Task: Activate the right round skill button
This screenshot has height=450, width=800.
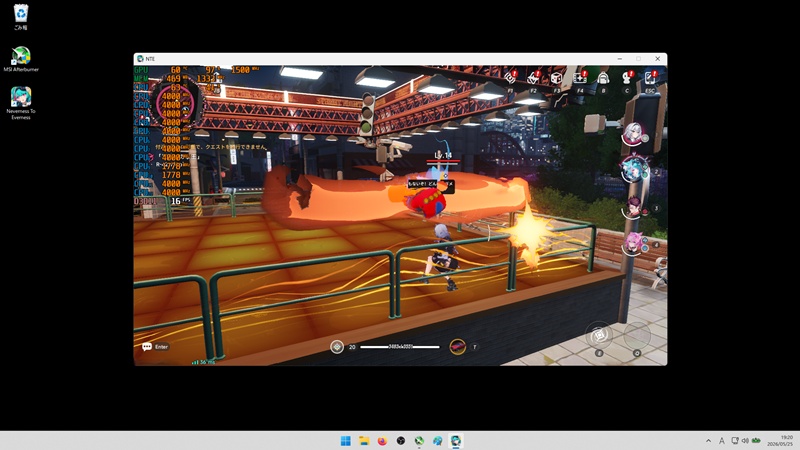Action: [637, 335]
